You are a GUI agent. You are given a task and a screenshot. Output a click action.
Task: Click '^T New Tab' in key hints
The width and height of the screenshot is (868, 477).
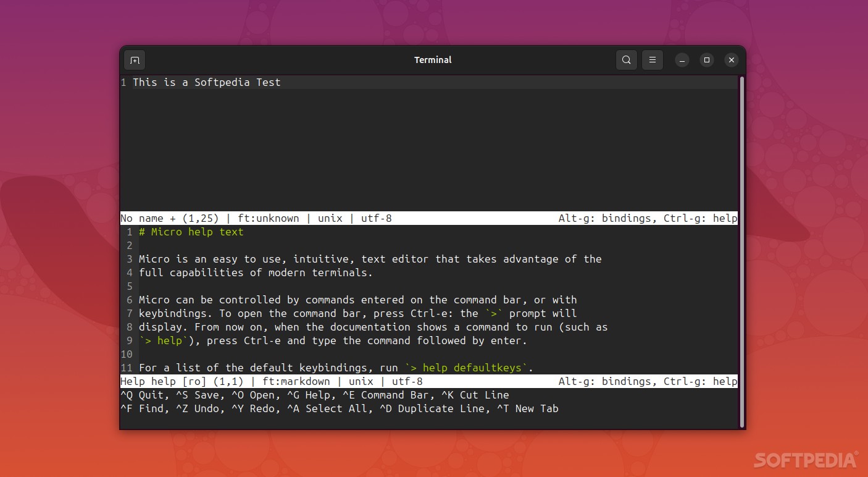528,408
